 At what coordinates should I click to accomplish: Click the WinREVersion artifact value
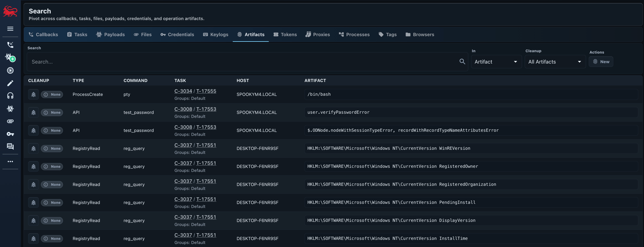point(471,149)
